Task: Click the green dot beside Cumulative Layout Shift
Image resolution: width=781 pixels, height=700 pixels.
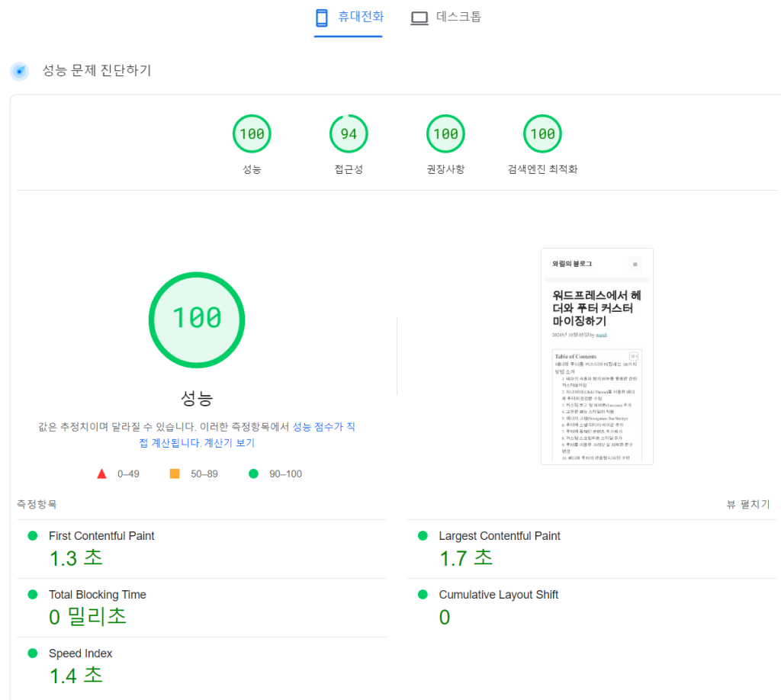Action: coord(423,595)
